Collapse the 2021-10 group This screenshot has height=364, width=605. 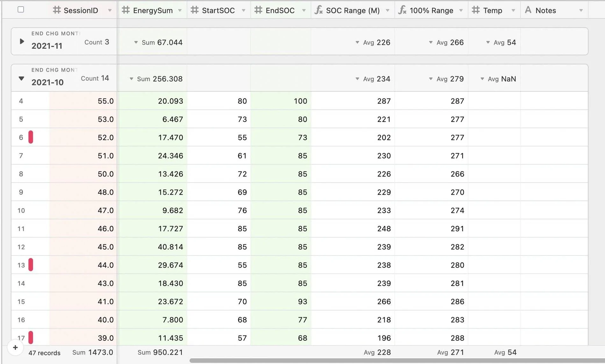(21, 78)
